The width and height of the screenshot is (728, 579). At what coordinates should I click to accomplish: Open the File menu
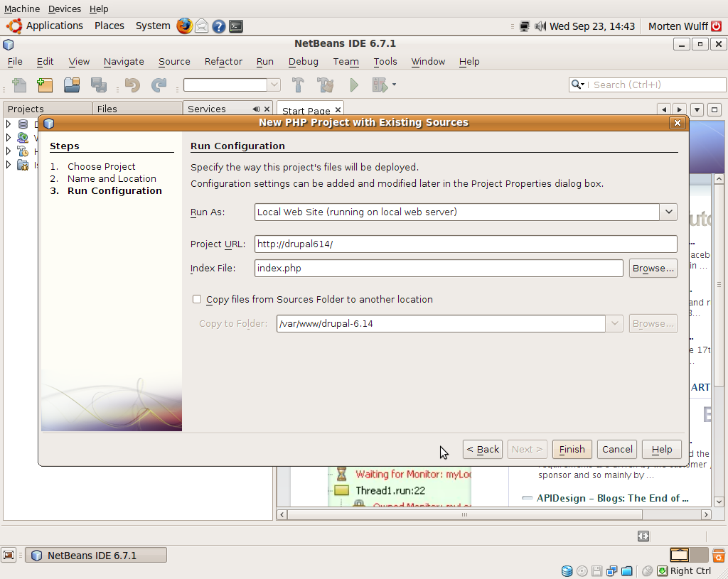15,61
